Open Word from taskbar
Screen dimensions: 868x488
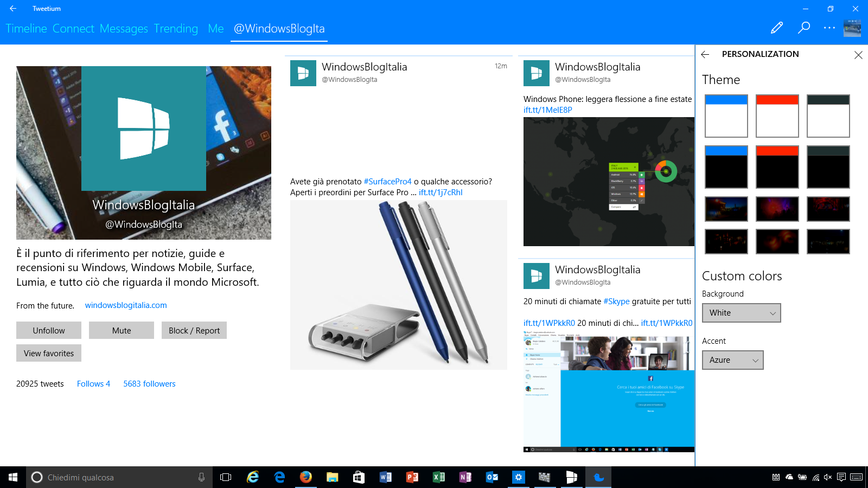click(386, 477)
